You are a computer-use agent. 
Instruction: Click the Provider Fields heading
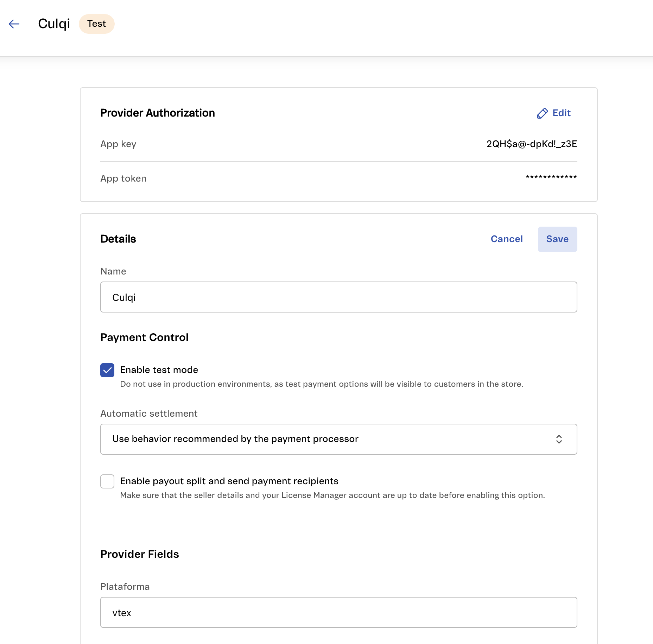click(140, 554)
